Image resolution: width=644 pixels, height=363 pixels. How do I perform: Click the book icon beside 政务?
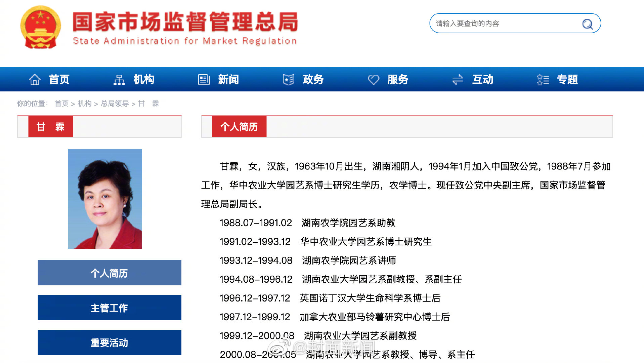(289, 80)
